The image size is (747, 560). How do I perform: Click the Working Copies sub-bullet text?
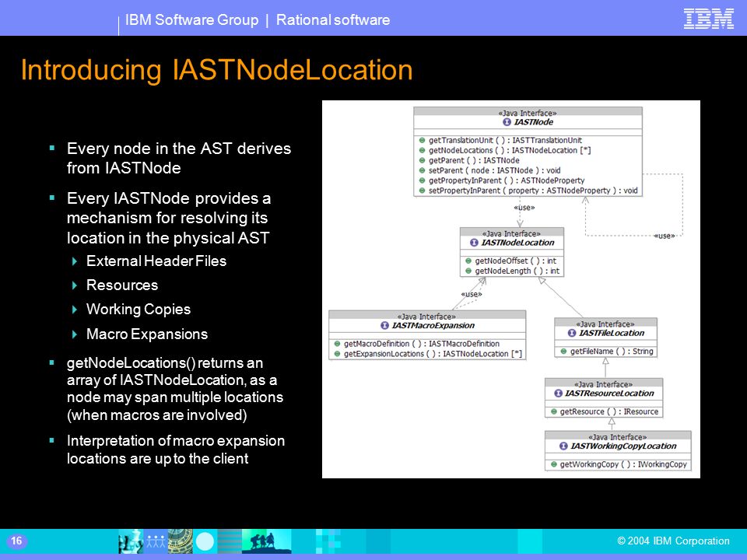click(x=139, y=310)
